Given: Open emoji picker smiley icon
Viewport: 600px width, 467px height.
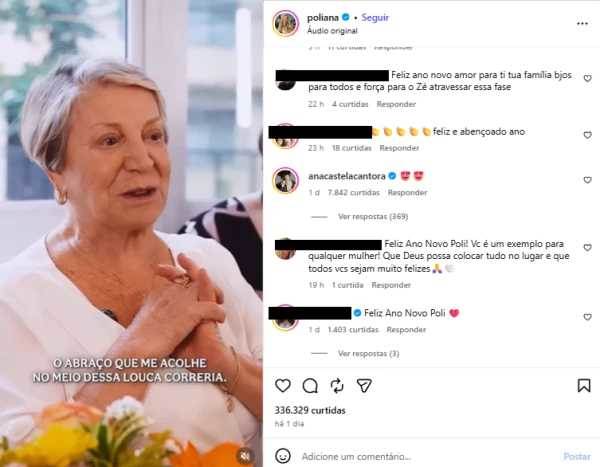Looking at the screenshot, I should click(283, 456).
